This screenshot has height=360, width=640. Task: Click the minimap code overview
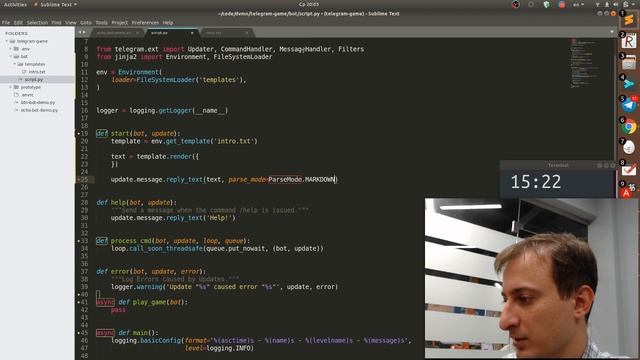[584, 63]
